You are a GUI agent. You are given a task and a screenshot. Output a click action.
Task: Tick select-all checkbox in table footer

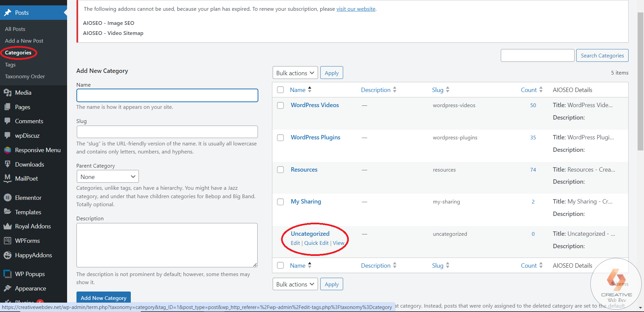[x=280, y=265]
